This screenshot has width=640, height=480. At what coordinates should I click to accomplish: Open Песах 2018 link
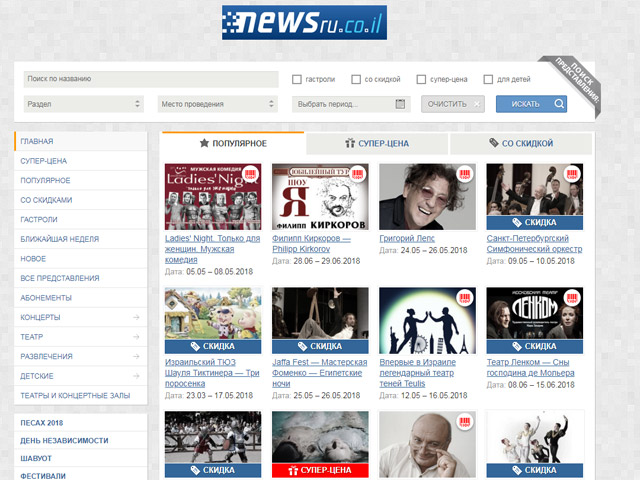pos(42,423)
